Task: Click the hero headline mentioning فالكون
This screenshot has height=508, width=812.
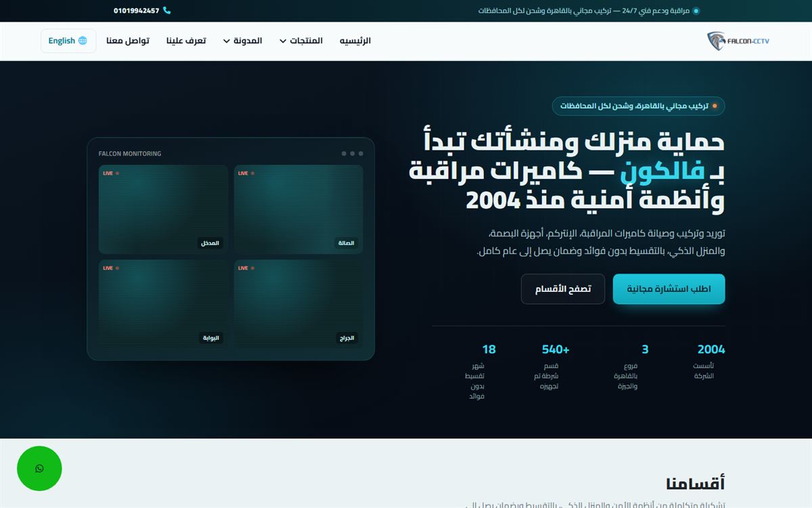Action: point(567,171)
